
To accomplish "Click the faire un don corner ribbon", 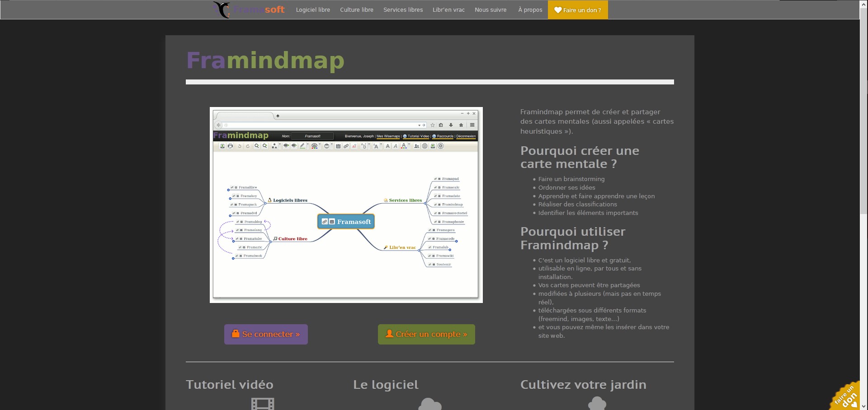I will click(846, 396).
